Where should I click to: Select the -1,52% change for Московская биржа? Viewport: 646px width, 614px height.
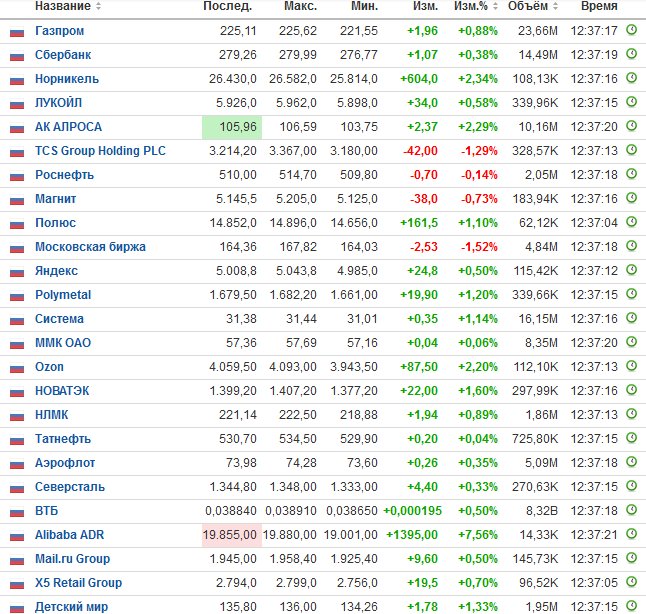tap(479, 247)
